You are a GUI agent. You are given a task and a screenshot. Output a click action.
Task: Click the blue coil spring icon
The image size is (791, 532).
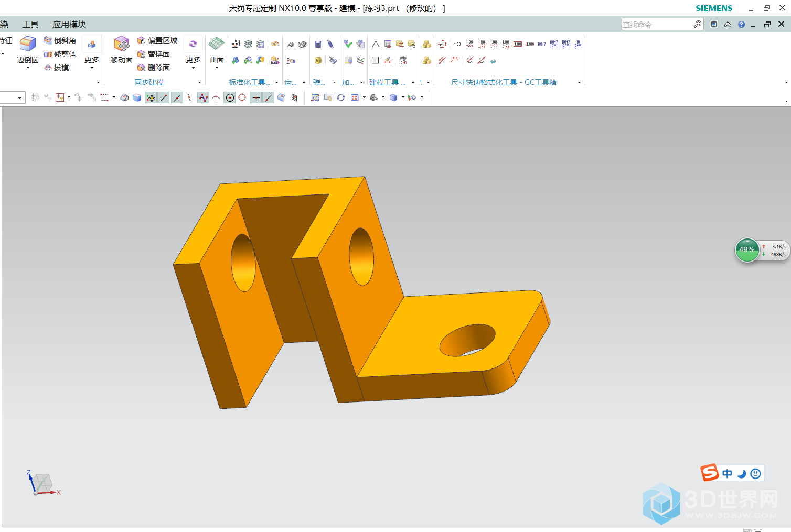318,45
